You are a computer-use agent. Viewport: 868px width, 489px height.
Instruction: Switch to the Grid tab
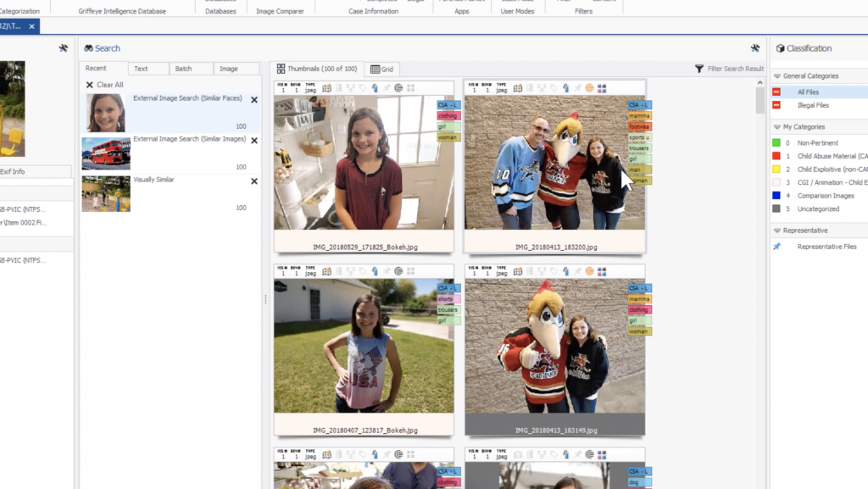pyautogui.click(x=382, y=69)
